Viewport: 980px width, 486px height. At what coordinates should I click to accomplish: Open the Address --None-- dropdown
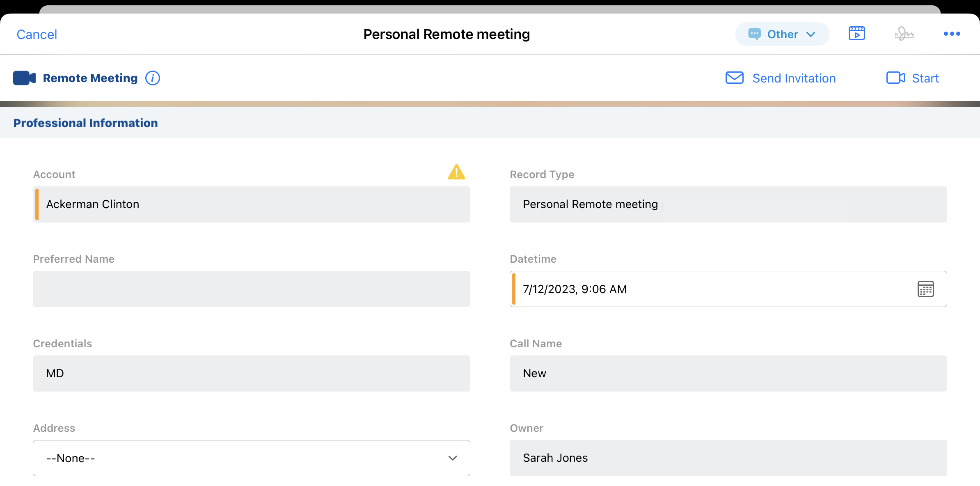(251, 458)
